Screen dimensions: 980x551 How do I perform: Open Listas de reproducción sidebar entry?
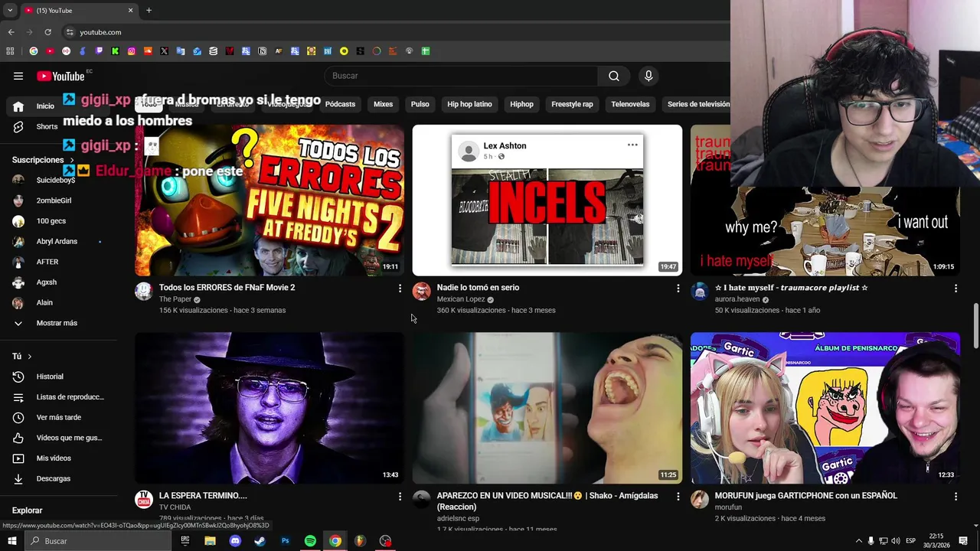[58, 397]
